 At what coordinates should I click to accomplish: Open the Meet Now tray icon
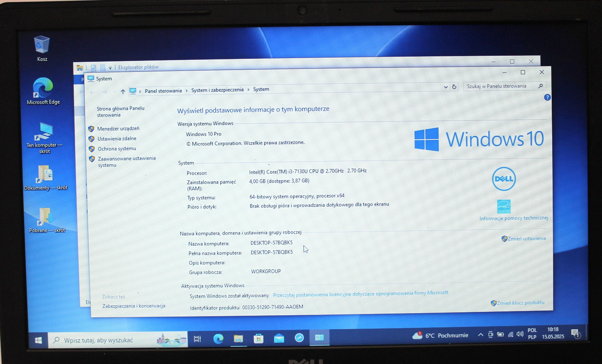coord(490,335)
